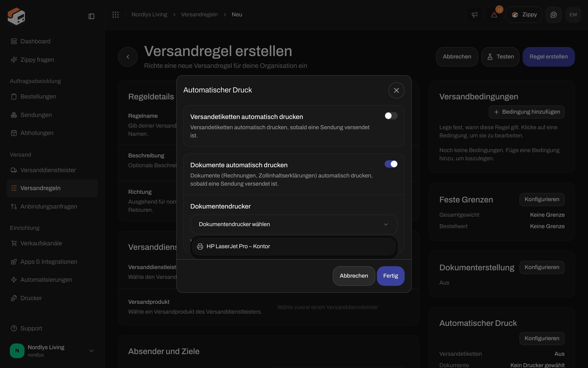
Task: Open announcements megaphone icon
Action: [x=474, y=15]
